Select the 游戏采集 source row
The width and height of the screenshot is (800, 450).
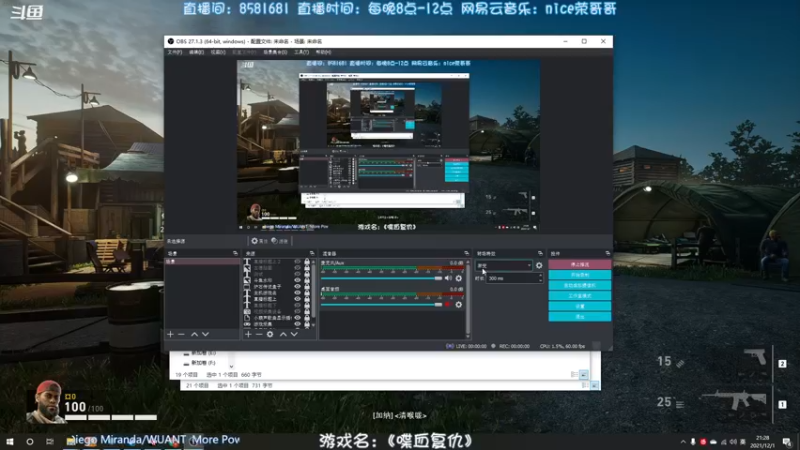[x=277, y=324]
